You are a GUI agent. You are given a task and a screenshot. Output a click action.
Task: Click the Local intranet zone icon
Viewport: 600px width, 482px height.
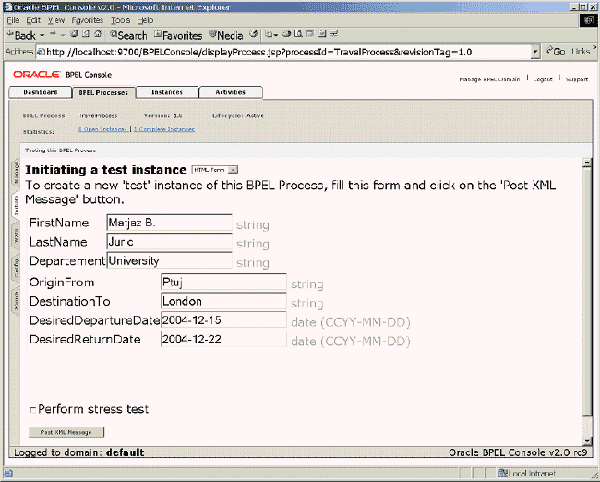point(503,473)
